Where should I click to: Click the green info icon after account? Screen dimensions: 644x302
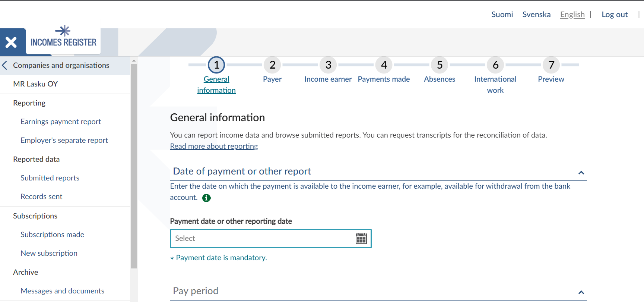coord(206,198)
